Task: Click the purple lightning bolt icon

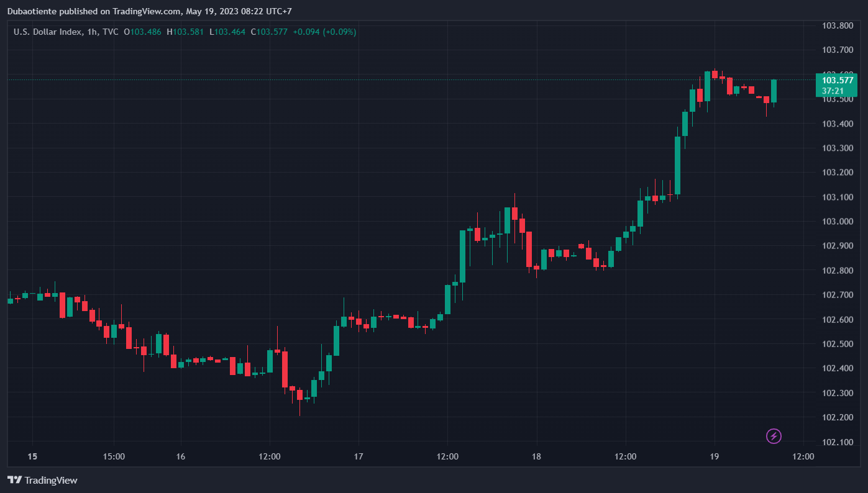Action: 774,436
